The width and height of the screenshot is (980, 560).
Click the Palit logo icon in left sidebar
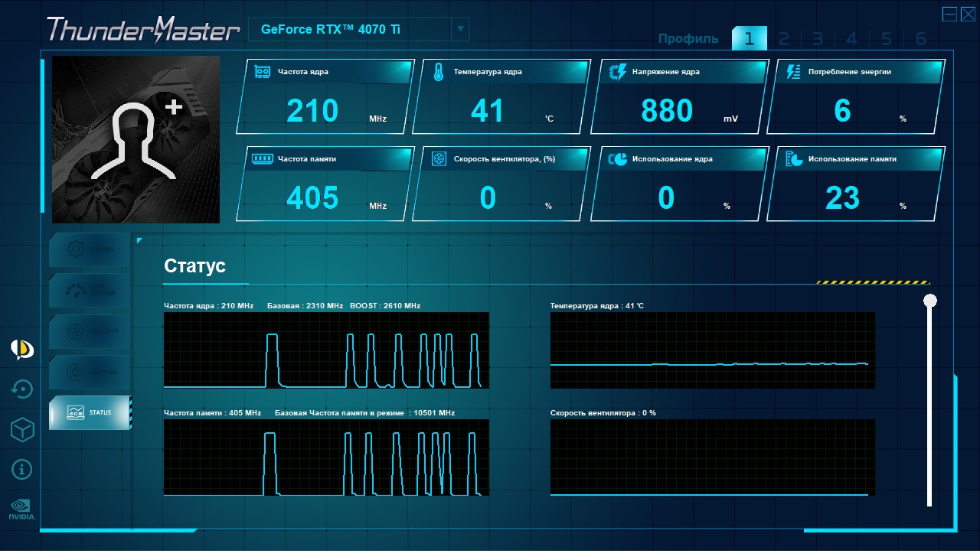click(22, 350)
